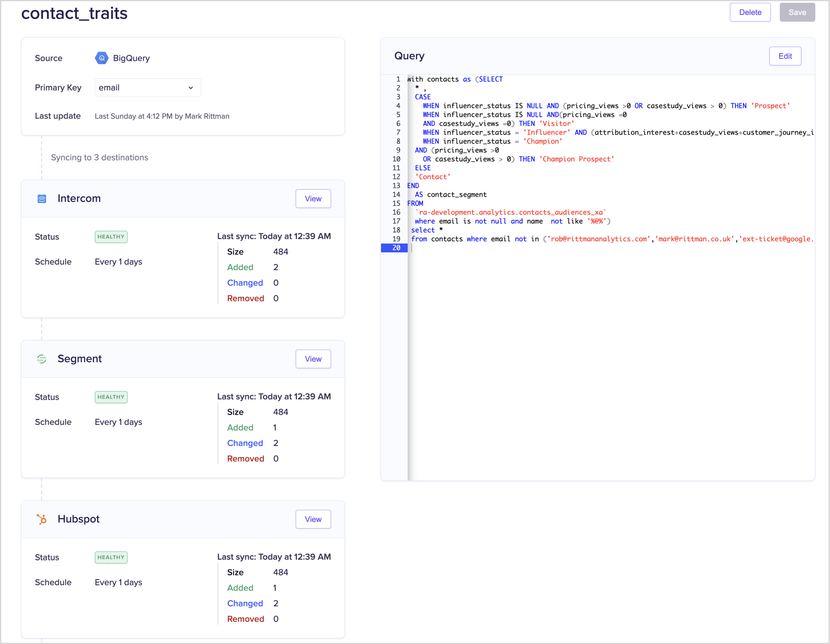Click the Hubspot Removed count label
Image resolution: width=830 pixels, height=644 pixels.
pos(245,619)
